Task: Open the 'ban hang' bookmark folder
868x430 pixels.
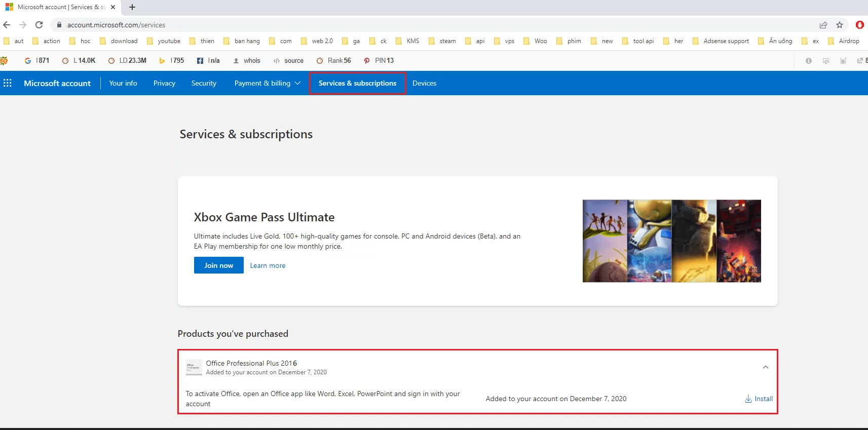Action: pyautogui.click(x=242, y=41)
